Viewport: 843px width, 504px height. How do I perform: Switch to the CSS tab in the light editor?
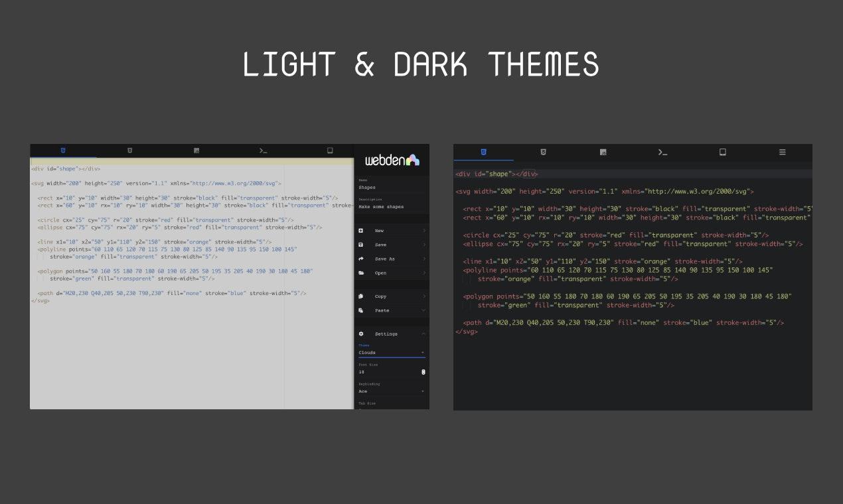coord(130,151)
